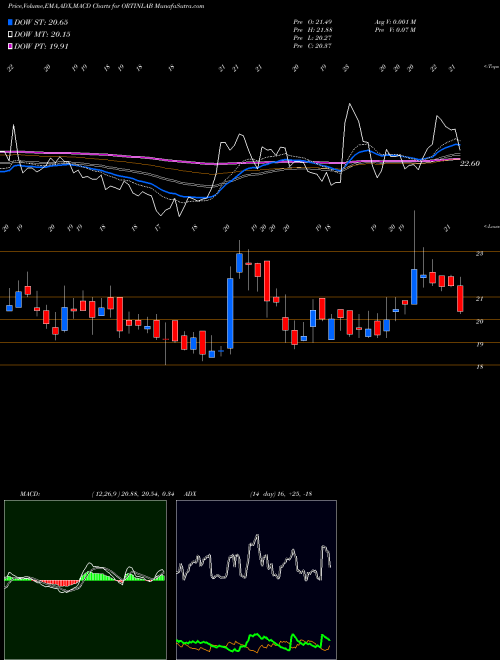Click the last red candlestick on the chart

[460, 298]
